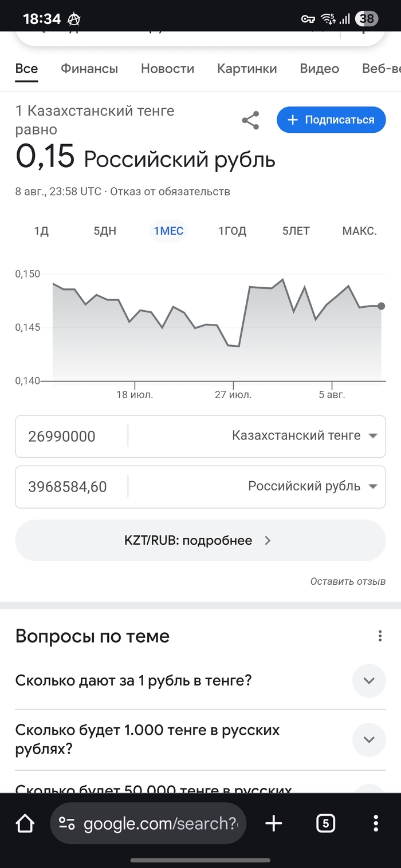401x868 pixels.
Task: Switch chart to 1ГОД range
Action: click(x=232, y=231)
